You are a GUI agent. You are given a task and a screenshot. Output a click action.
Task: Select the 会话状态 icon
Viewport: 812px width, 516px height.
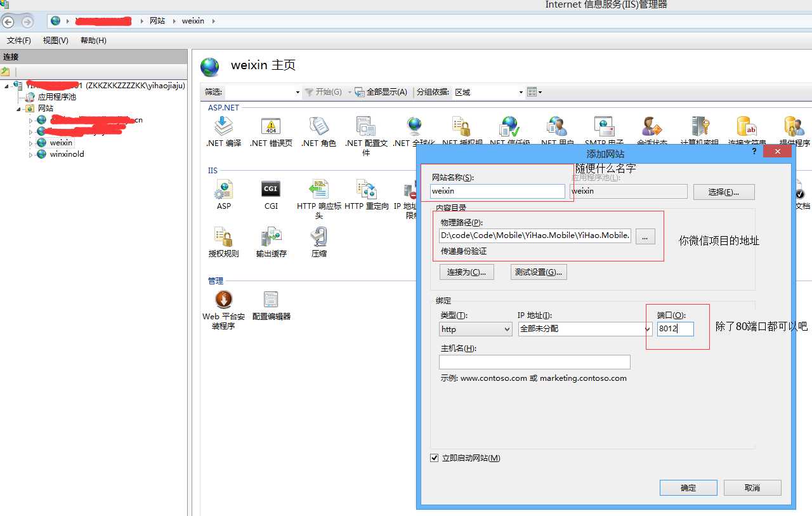coord(652,126)
